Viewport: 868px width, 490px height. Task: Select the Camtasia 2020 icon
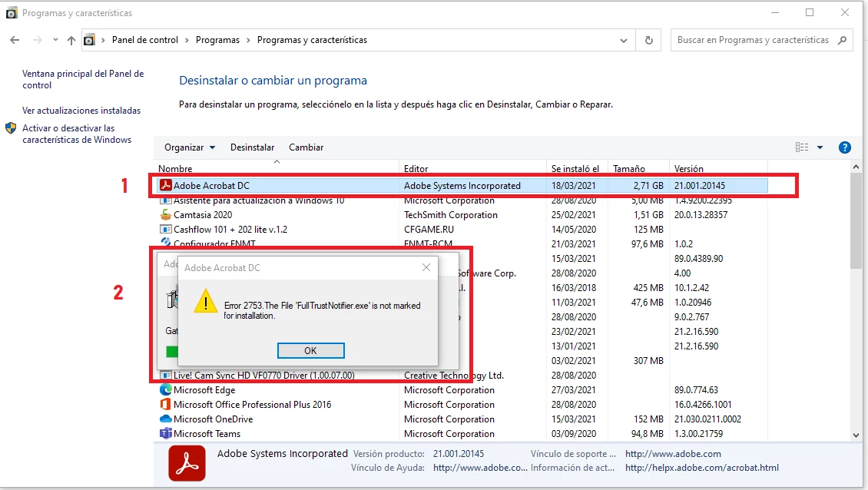[165, 214]
